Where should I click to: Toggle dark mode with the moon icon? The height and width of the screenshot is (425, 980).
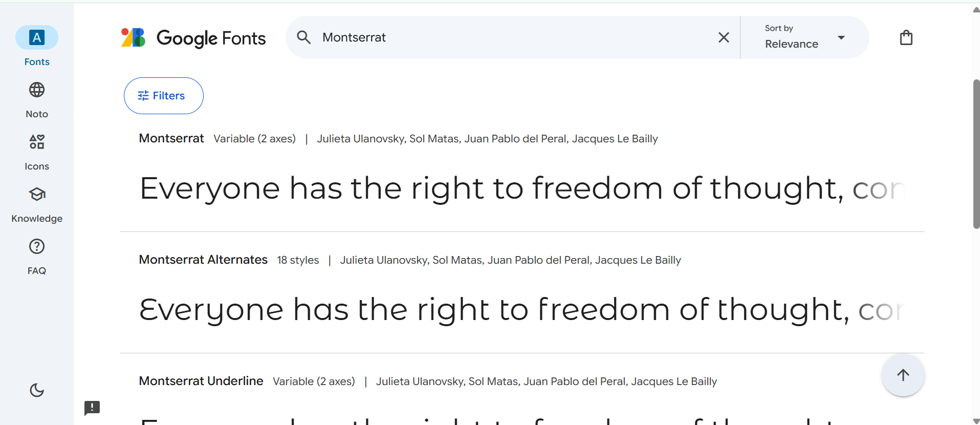pos(36,390)
